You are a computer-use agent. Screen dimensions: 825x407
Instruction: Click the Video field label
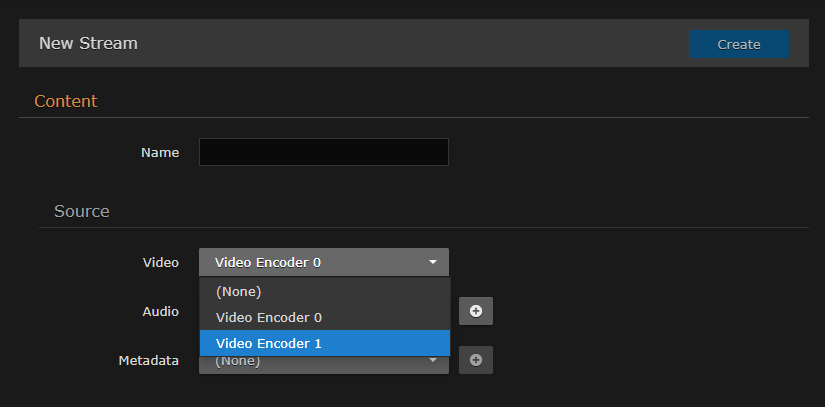point(161,263)
